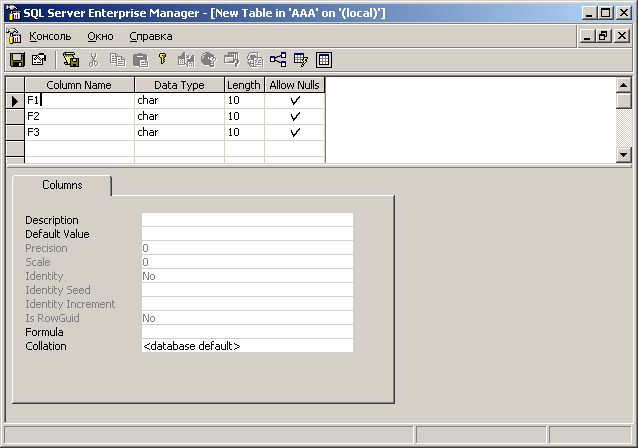Click the F2 column name cell
The width and height of the screenshot is (638, 448).
(79, 116)
